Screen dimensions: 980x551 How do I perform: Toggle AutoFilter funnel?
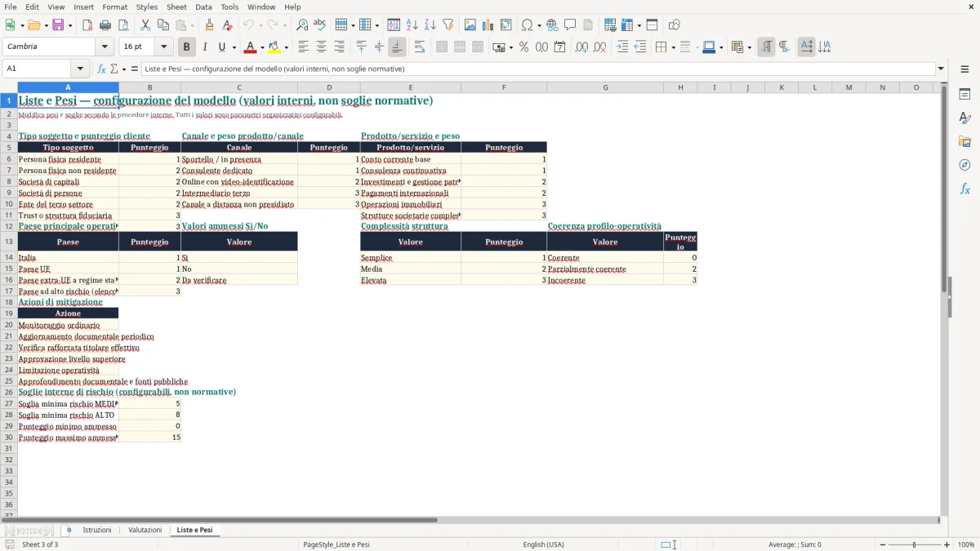coord(448,25)
